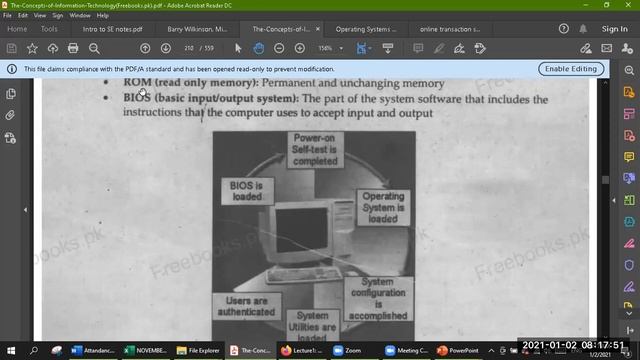This screenshot has height=360, width=640.
Task: Open the Export PDF tool in the right pane
Action: pos(629,92)
